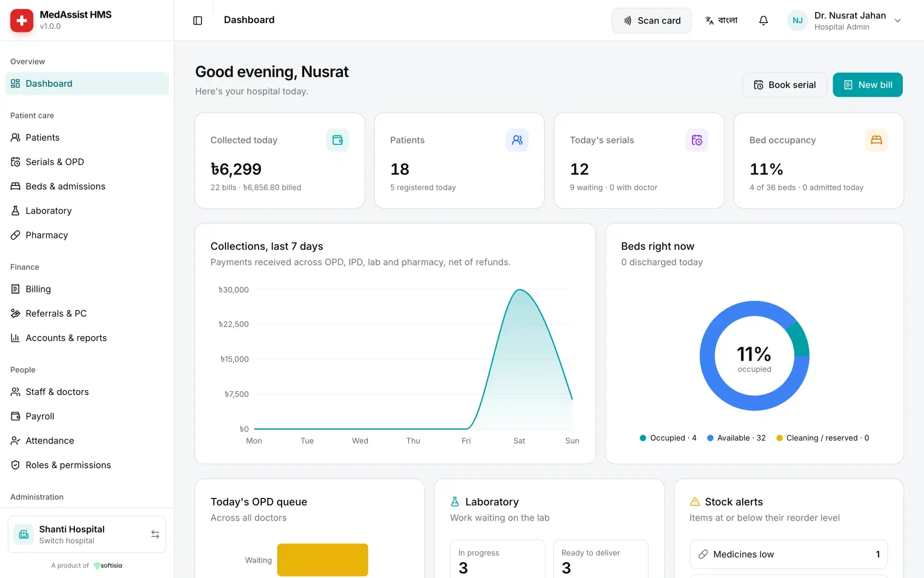Click the In progress lab count card
The width and height of the screenshot is (924, 578).
[x=497, y=559]
